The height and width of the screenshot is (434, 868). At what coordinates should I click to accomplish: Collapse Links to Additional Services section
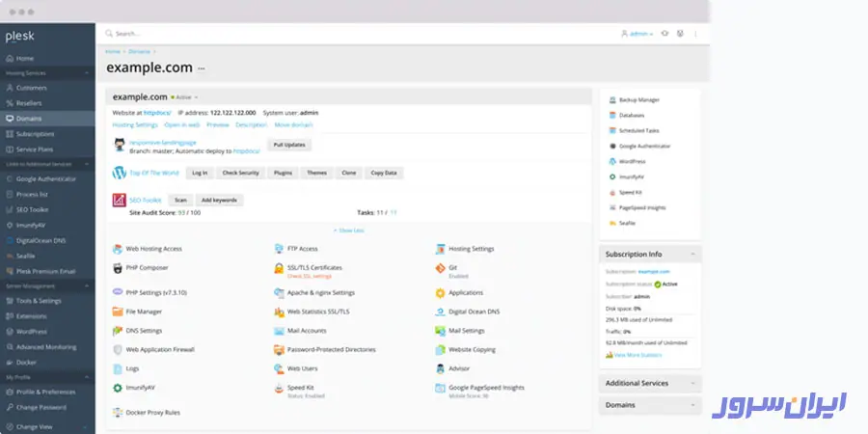[x=87, y=164]
